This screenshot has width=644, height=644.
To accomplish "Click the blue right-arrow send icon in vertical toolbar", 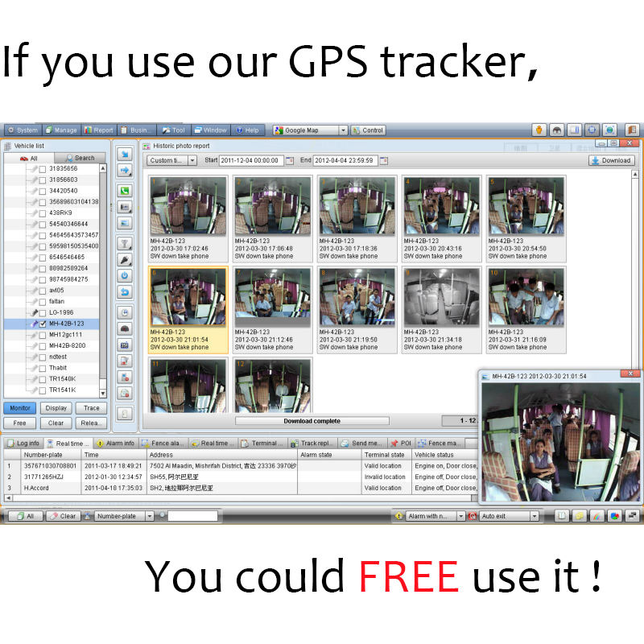I will point(125,170).
